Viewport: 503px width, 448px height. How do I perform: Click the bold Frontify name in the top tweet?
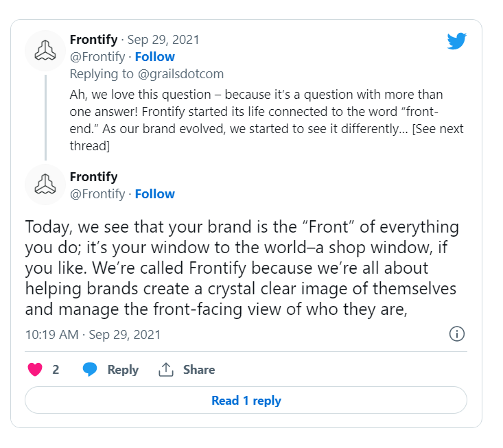[x=93, y=40]
